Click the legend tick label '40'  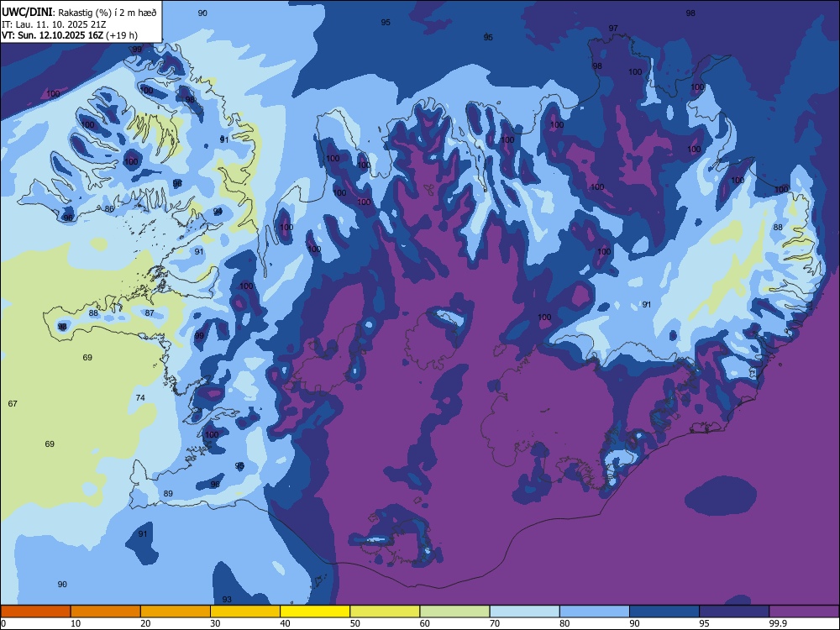point(286,623)
